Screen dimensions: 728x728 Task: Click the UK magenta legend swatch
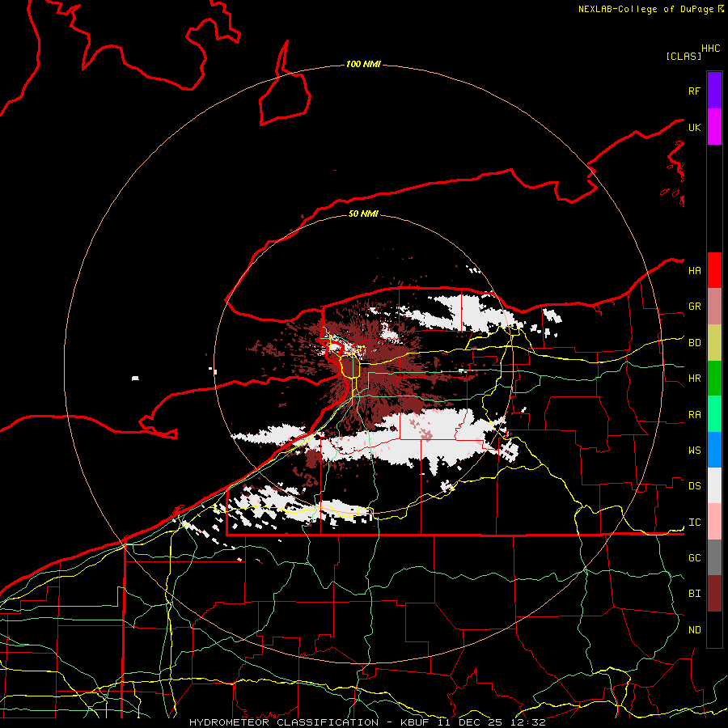714,127
